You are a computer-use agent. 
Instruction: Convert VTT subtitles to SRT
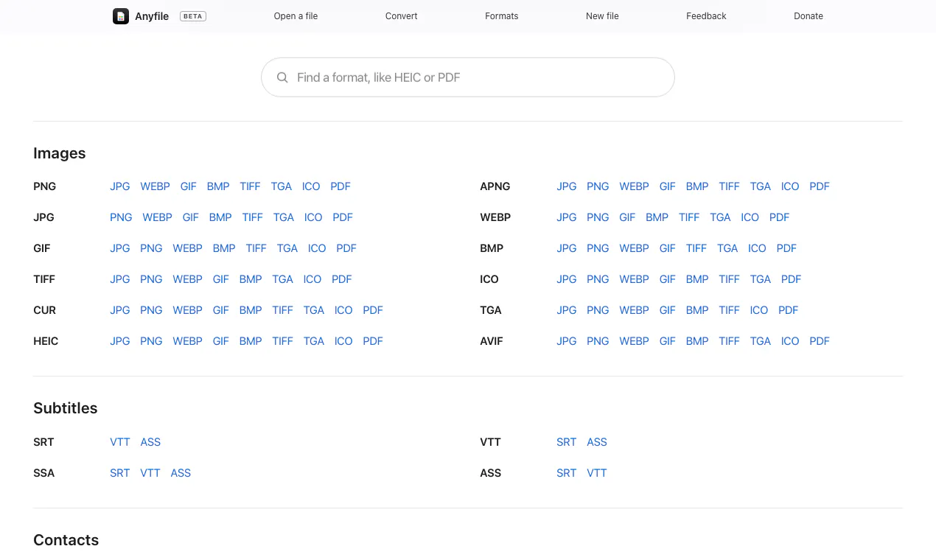click(x=567, y=442)
